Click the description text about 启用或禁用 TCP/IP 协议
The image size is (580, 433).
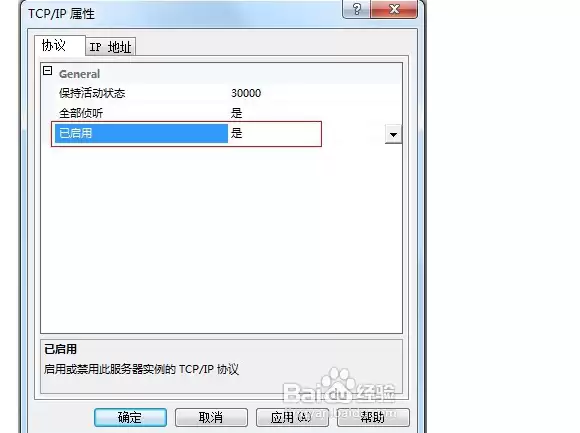(x=141, y=369)
